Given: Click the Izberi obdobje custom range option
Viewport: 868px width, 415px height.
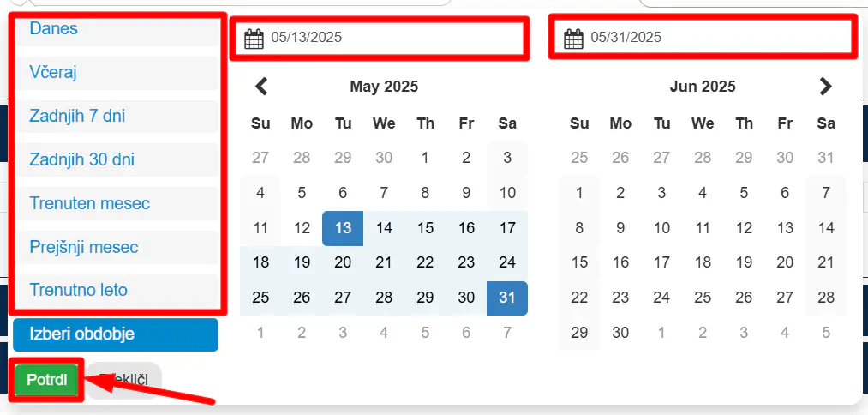Looking at the screenshot, I should pos(116,334).
